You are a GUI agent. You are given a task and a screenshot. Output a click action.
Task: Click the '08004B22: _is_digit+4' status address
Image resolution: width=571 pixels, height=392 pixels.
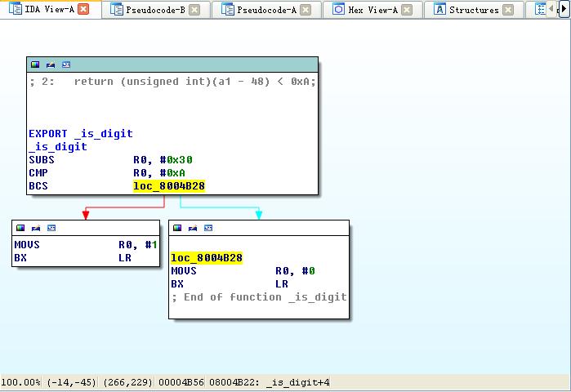(270, 382)
